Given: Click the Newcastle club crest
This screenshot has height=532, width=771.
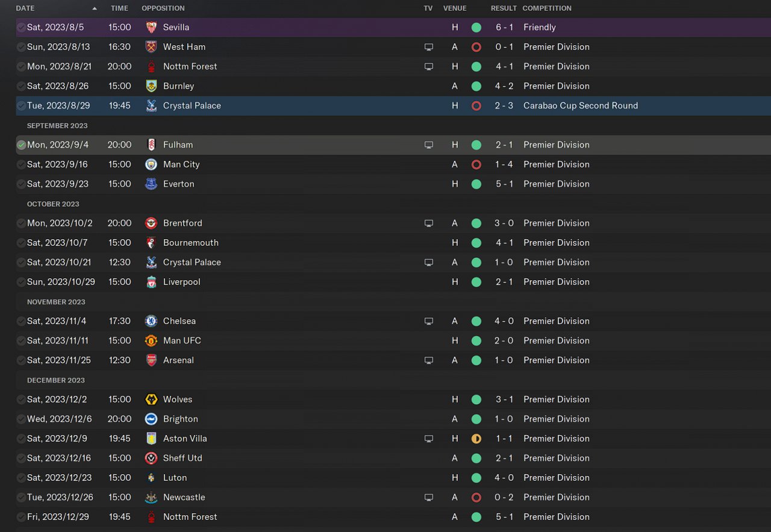Looking at the screenshot, I should pos(151,498).
